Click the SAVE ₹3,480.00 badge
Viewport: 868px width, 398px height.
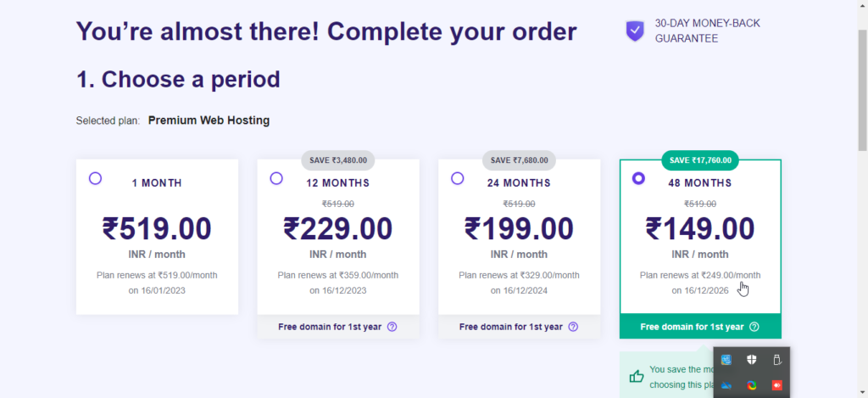pos(338,160)
